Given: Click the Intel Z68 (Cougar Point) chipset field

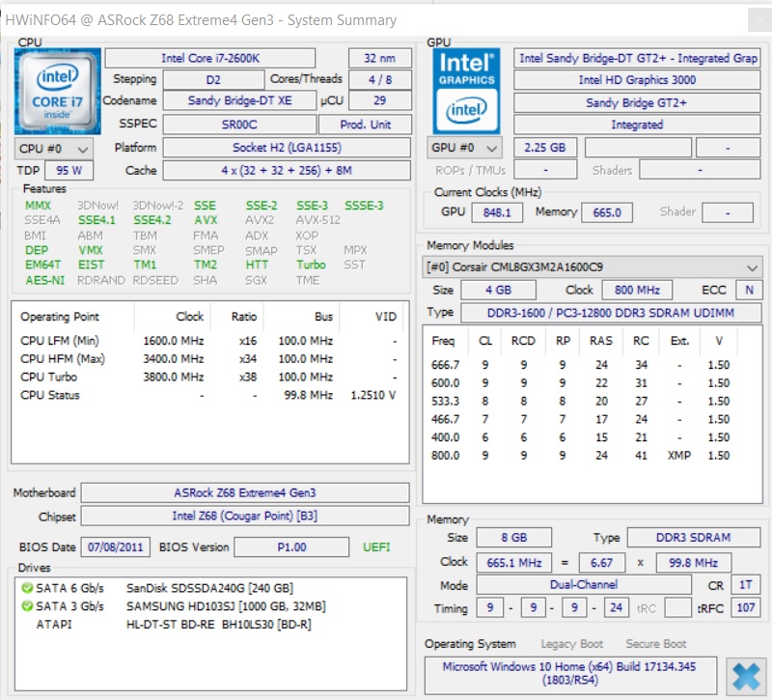Looking at the screenshot, I should (245, 516).
